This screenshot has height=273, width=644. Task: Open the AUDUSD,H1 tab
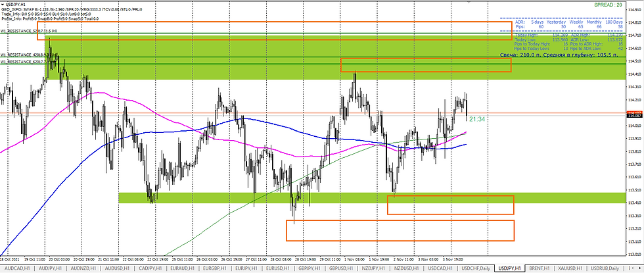(x=119, y=268)
